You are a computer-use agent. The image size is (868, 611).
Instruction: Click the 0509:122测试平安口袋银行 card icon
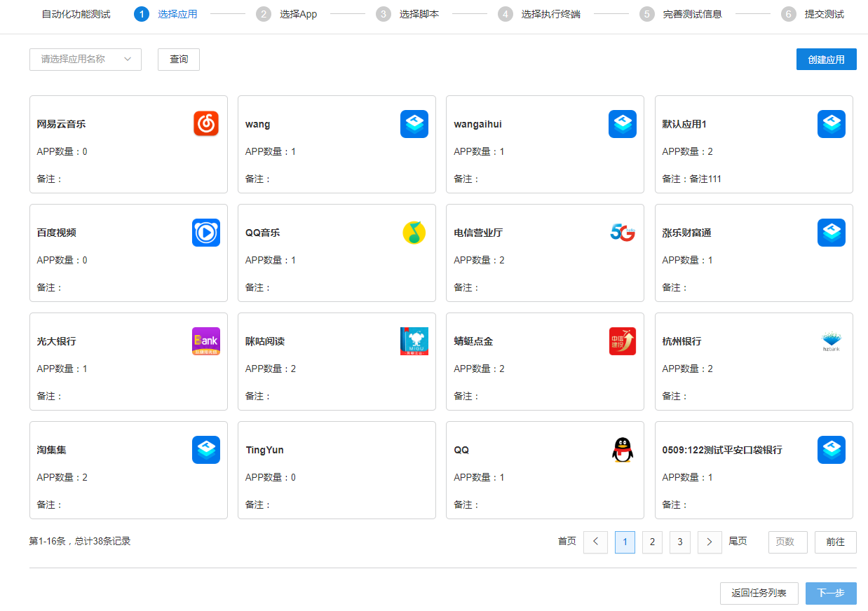832,450
